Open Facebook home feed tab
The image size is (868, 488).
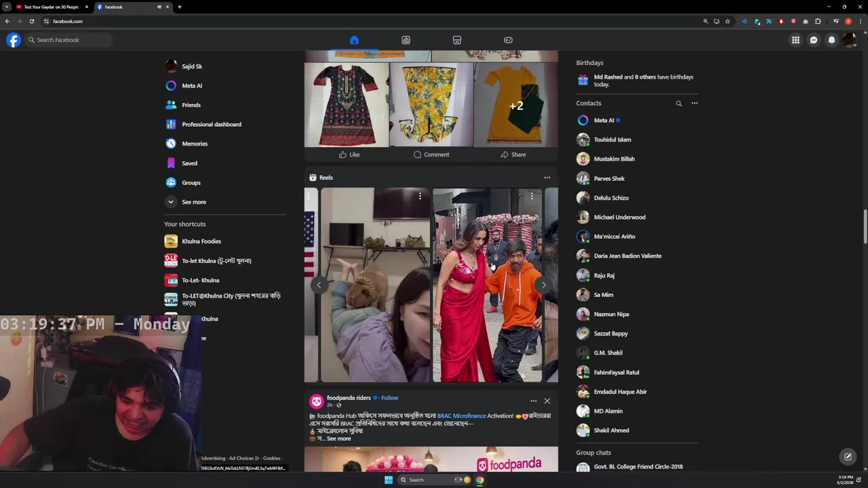click(x=354, y=40)
